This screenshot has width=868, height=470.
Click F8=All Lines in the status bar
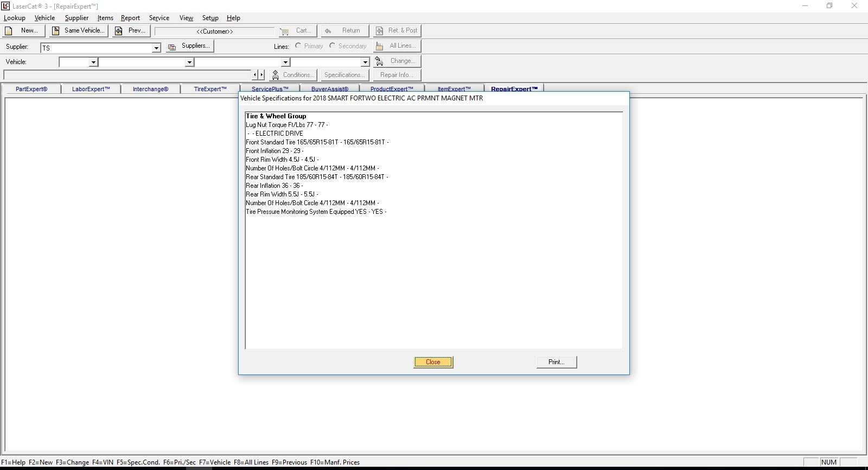coord(251,462)
